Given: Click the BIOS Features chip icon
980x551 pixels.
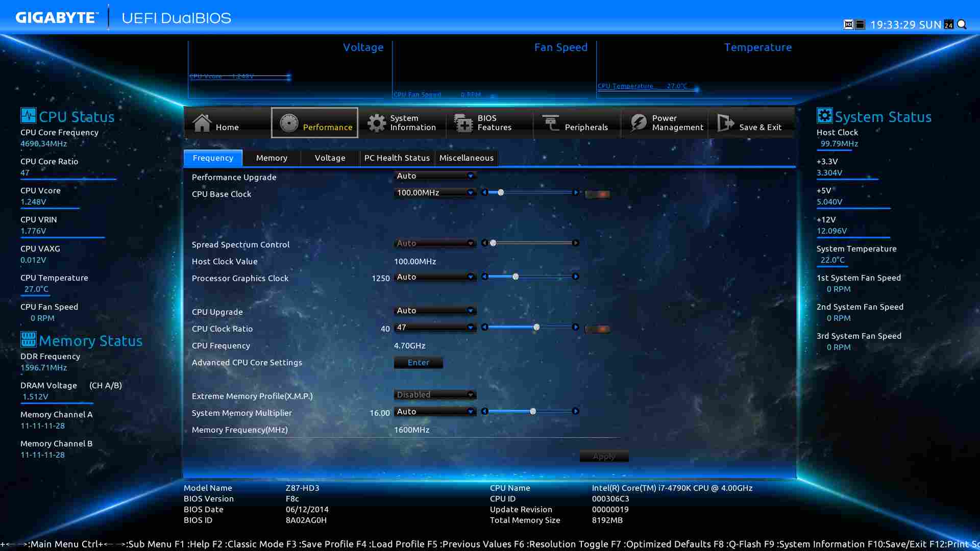Looking at the screenshot, I should point(463,123).
